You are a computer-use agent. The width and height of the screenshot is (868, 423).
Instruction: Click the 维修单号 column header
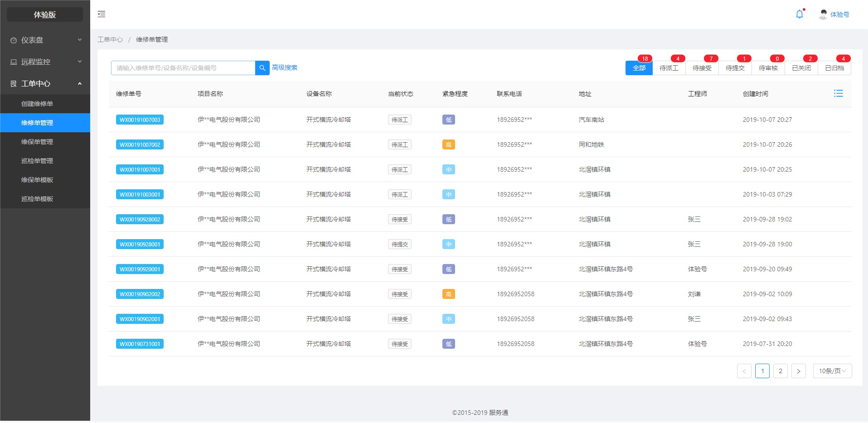(x=129, y=94)
